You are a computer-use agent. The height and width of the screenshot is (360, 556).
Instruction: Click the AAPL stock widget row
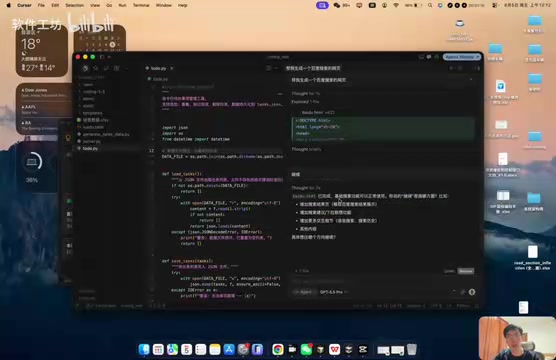(44, 109)
